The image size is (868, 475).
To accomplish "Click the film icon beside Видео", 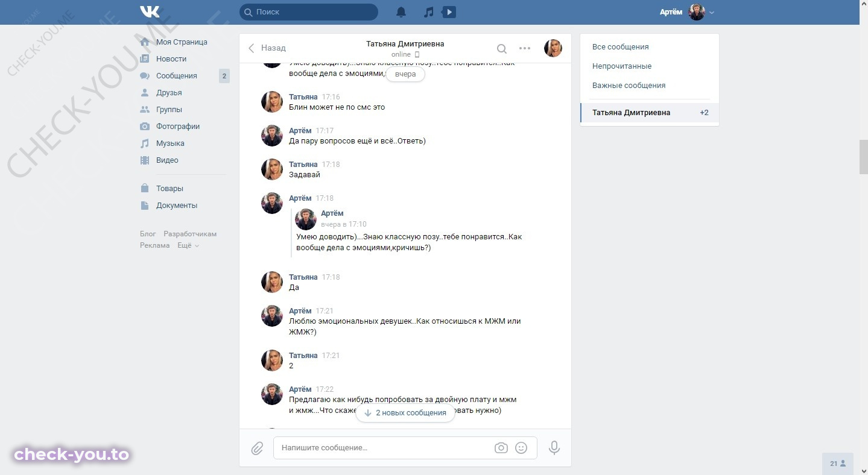I will [x=145, y=160].
